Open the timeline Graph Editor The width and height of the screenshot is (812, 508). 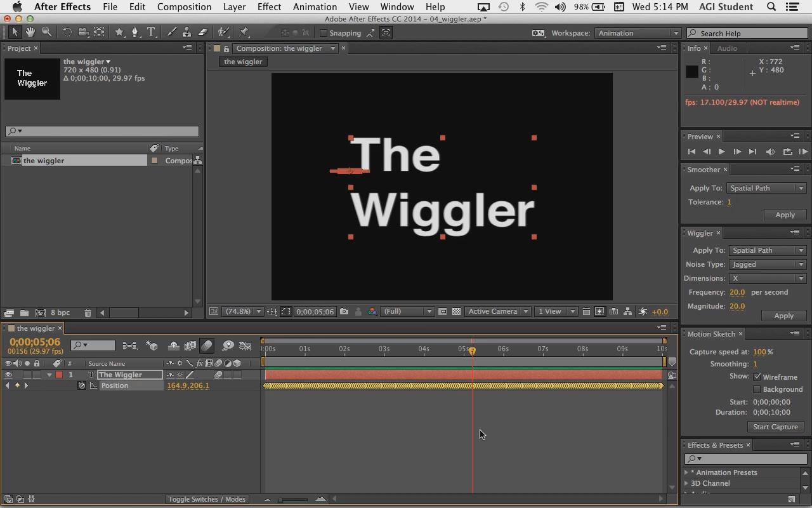245,345
